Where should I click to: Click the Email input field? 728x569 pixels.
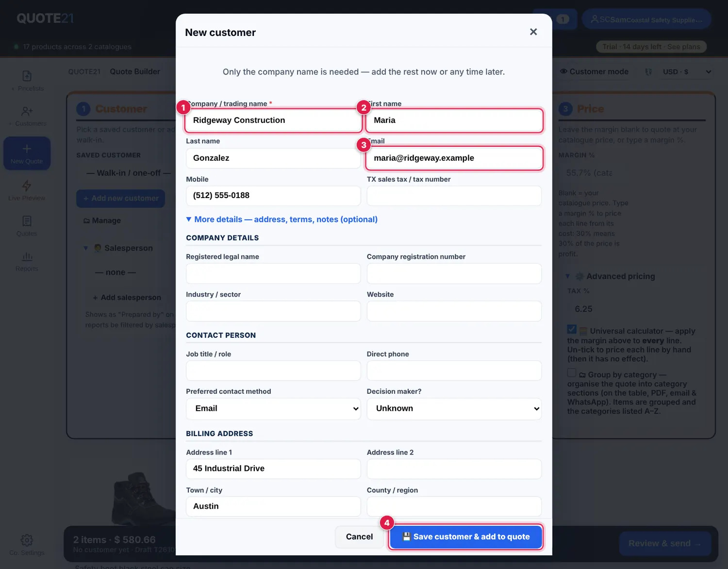tap(454, 158)
